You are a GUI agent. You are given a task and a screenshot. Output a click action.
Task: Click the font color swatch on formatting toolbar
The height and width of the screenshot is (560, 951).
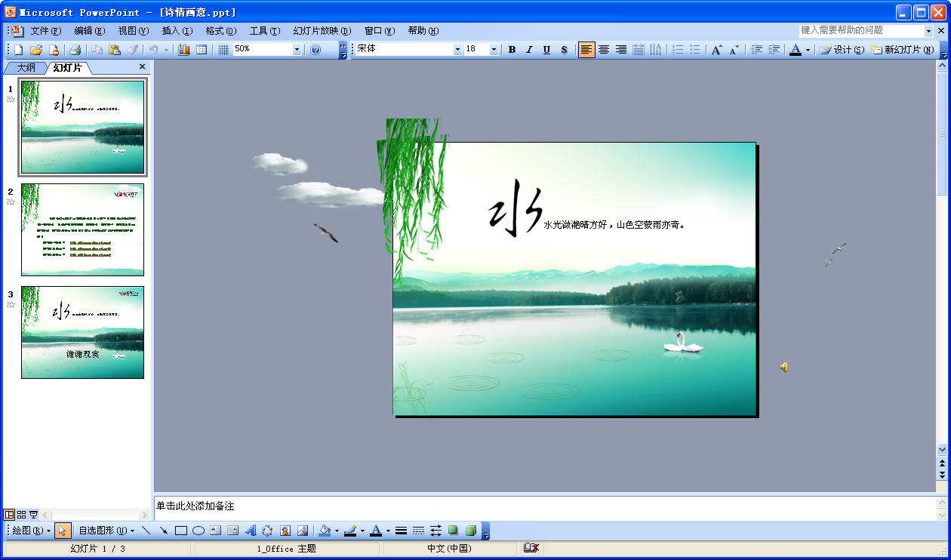coord(795,50)
